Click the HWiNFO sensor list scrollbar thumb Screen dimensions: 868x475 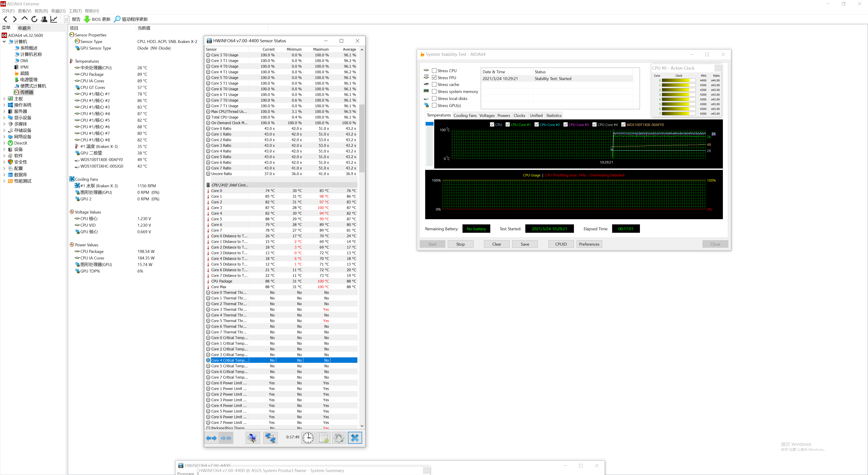click(x=362, y=138)
